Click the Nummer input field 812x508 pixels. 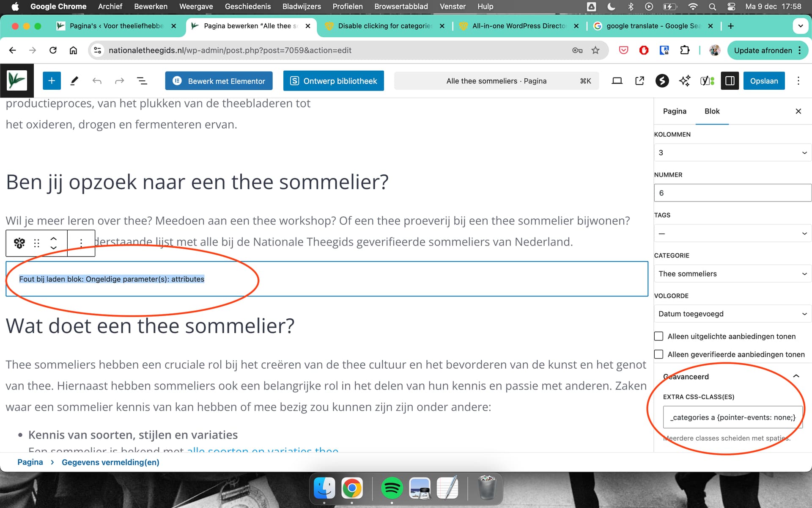[732, 193]
